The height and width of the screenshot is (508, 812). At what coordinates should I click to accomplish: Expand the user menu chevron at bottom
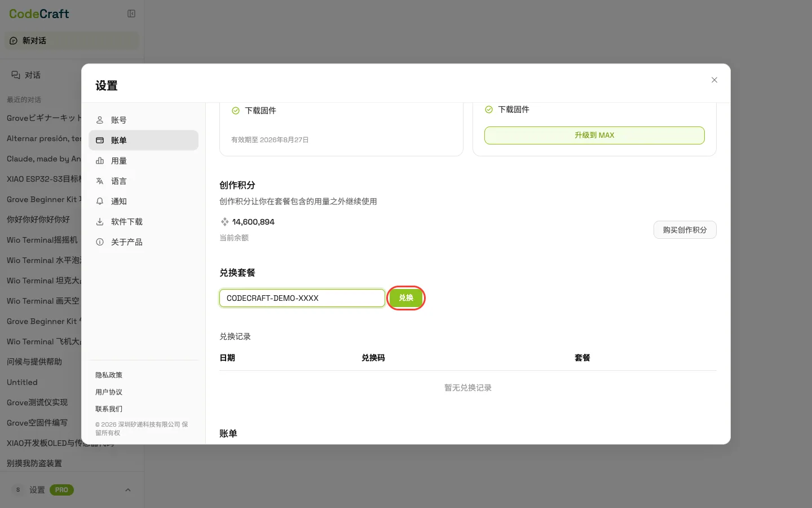[128, 490]
